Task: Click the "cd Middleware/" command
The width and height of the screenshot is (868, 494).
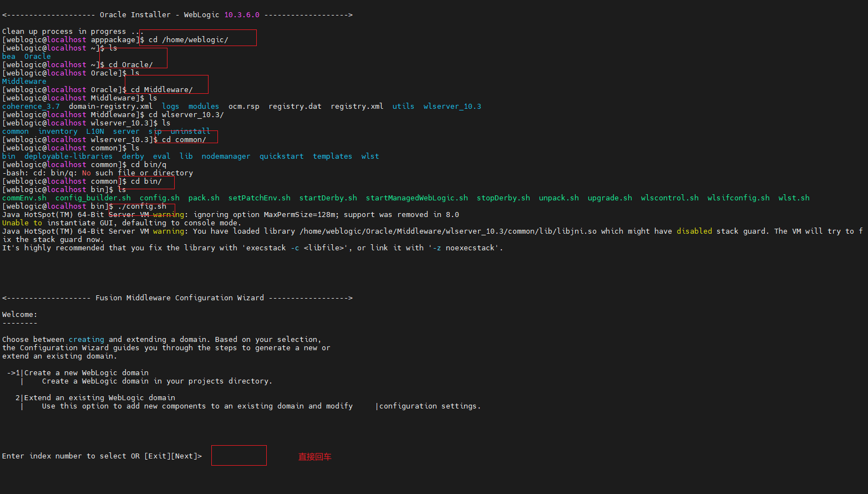Action: click(162, 90)
